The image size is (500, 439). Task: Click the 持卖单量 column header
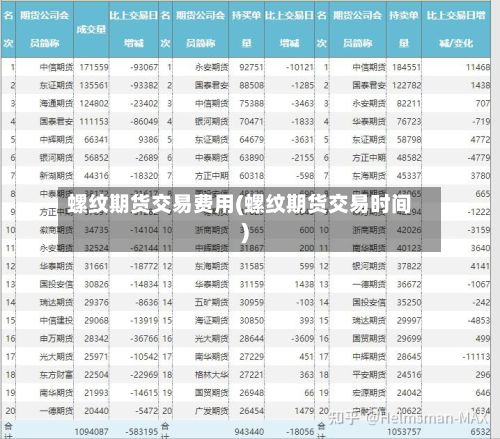coord(404,29)
